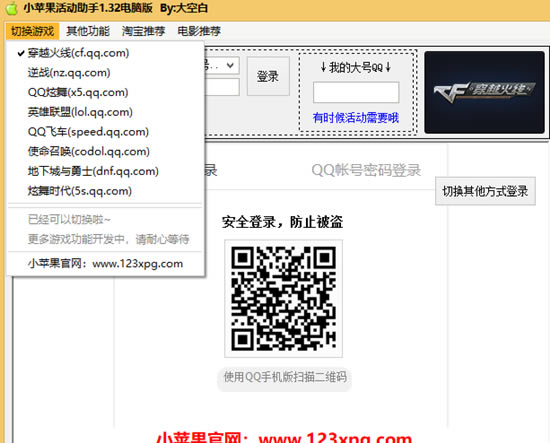Click 安全登录，防止被盗 heading text
The width and height of the screenshot is (550, 443).
pyautogui.click(x=282, y=222)
